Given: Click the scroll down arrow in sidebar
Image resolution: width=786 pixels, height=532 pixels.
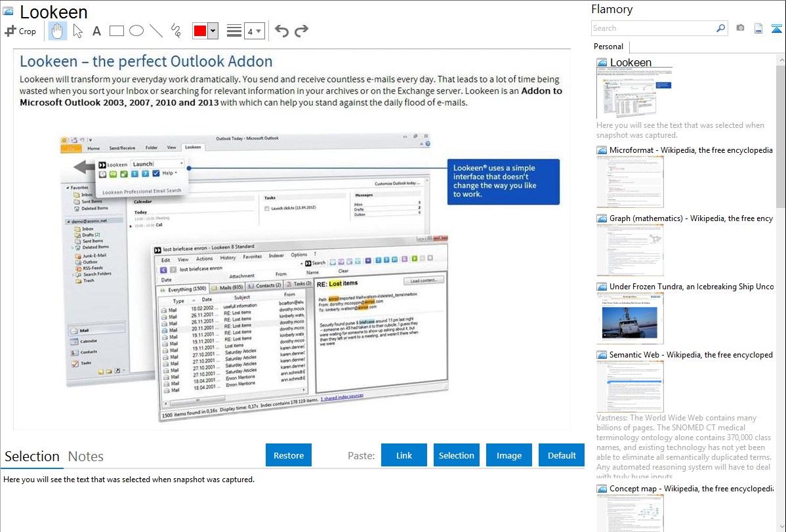Looking at the screenshot, I should coord(781,527).
